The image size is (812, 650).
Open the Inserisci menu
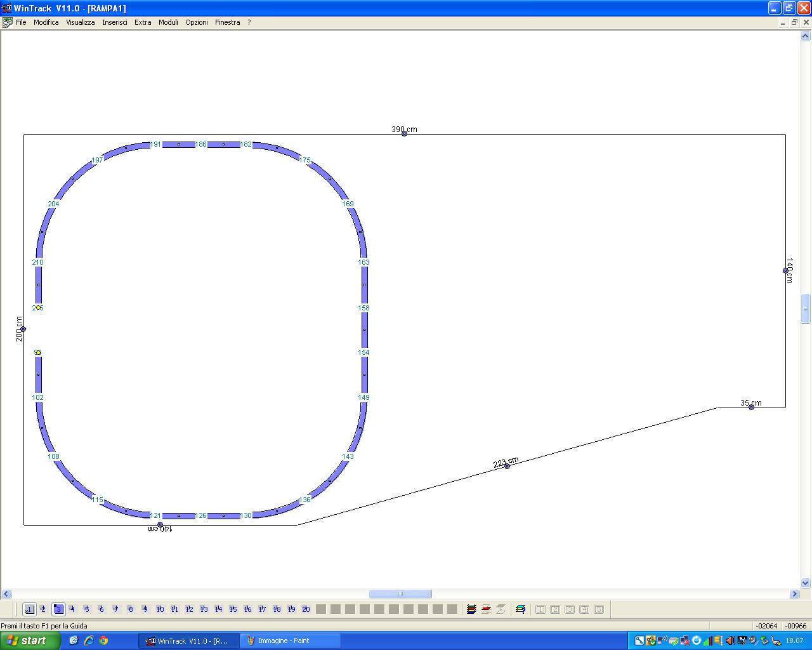click(x=115, y=22)
